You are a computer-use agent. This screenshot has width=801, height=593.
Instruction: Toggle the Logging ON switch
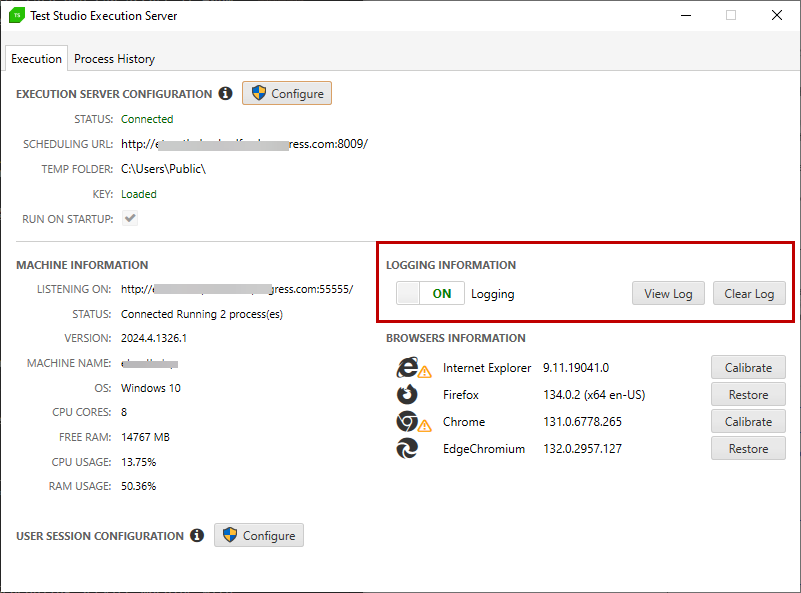click(x=430, y=293)
